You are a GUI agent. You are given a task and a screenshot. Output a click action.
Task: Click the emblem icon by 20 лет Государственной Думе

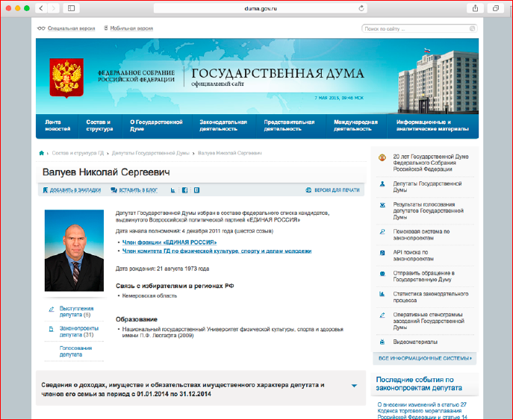pos(382,157)
